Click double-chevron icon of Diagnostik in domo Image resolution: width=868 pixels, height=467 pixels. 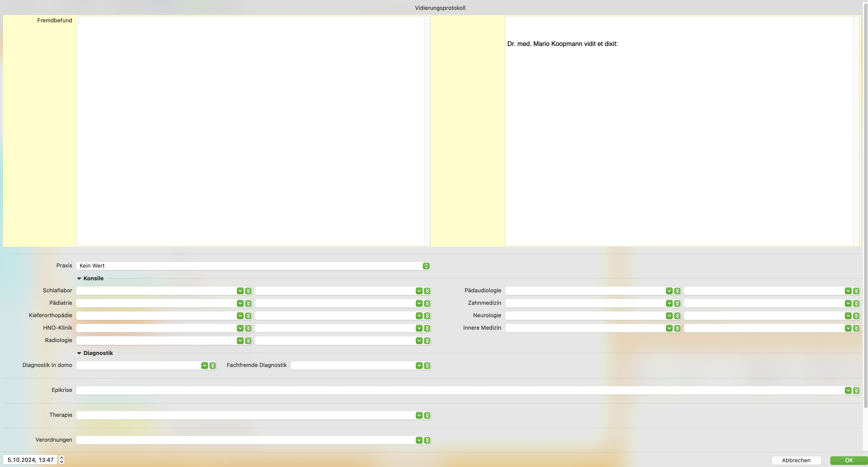tap(213, 365)
